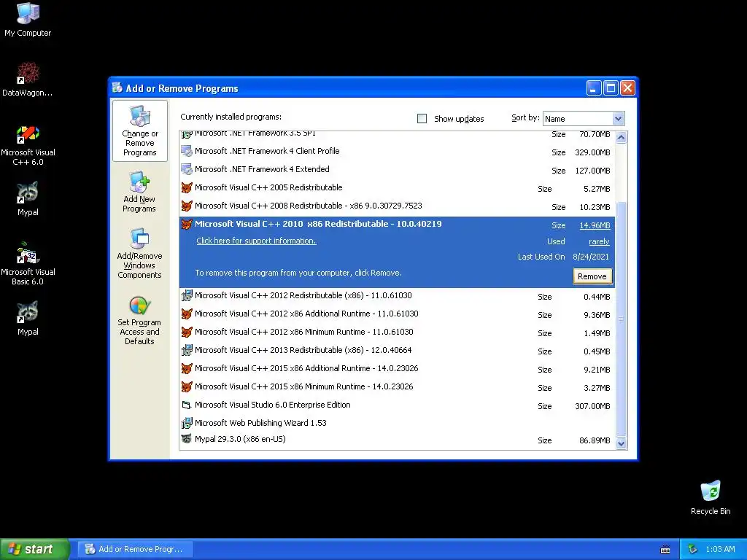Open the Mypal shortcut below Visual Basic
The width and height of the screenshot is (747, 560).
click(x=28, y=319)
